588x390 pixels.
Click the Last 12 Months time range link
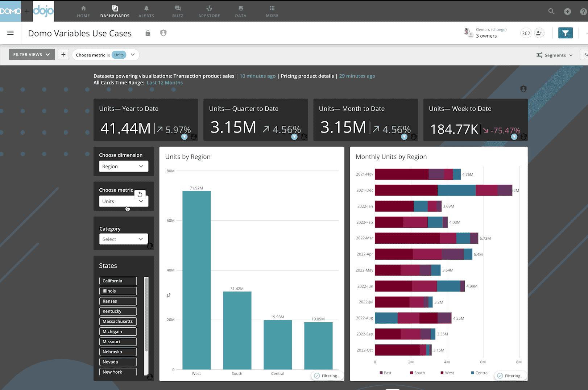tap(165, 83)
